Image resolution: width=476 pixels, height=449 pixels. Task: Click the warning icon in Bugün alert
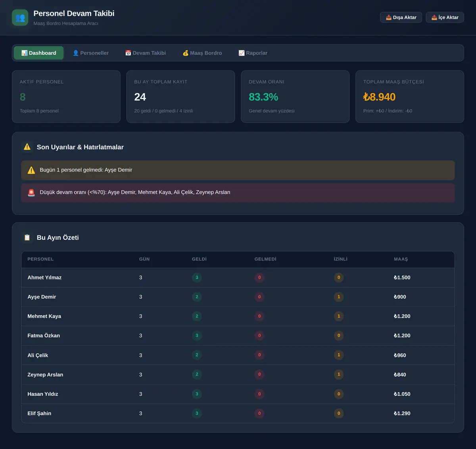click(31, 170)
